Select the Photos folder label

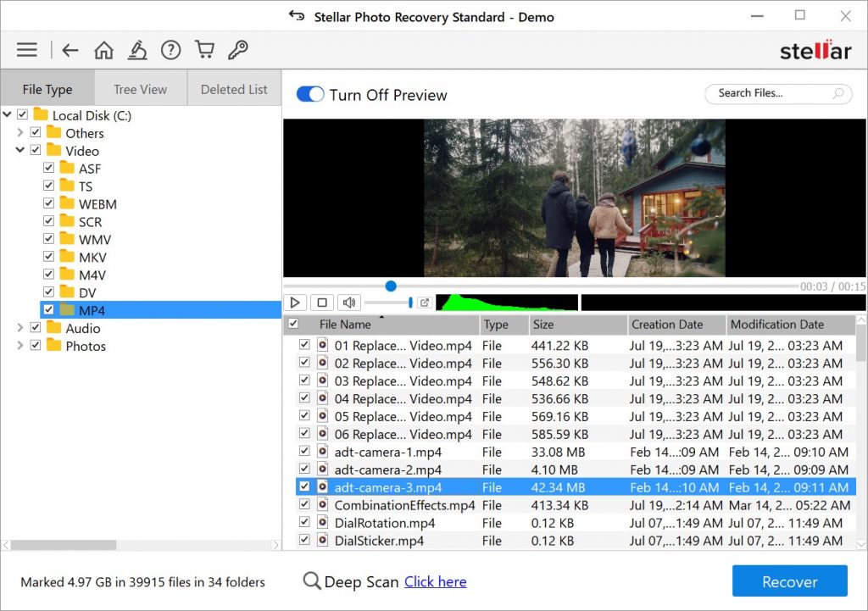click(86, 346)
